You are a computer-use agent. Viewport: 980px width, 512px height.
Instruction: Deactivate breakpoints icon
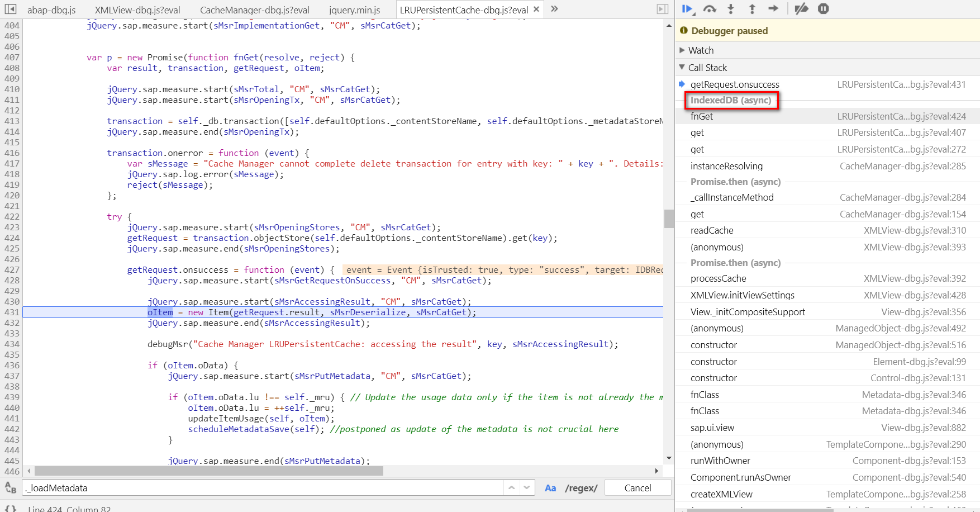pyautogui.click(x=802, y=9)
